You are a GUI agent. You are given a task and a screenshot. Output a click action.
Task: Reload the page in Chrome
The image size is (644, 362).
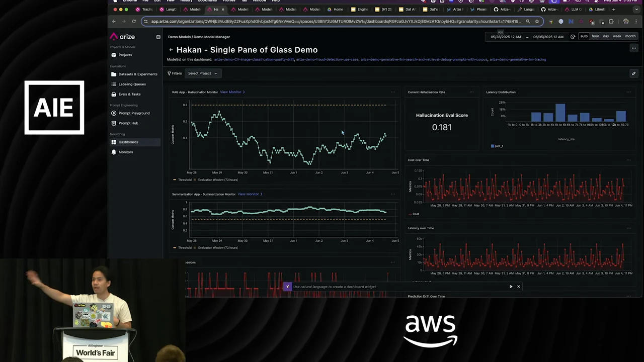134,21
